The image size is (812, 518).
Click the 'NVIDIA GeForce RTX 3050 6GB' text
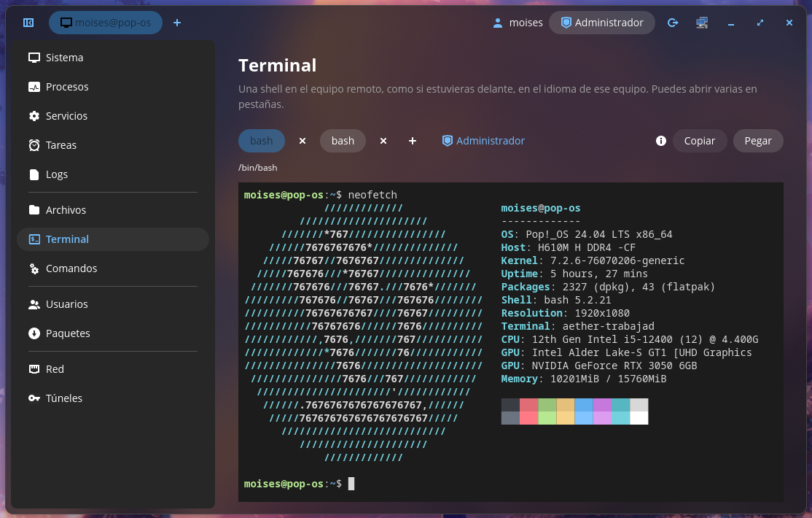click(x=614, y=366)
